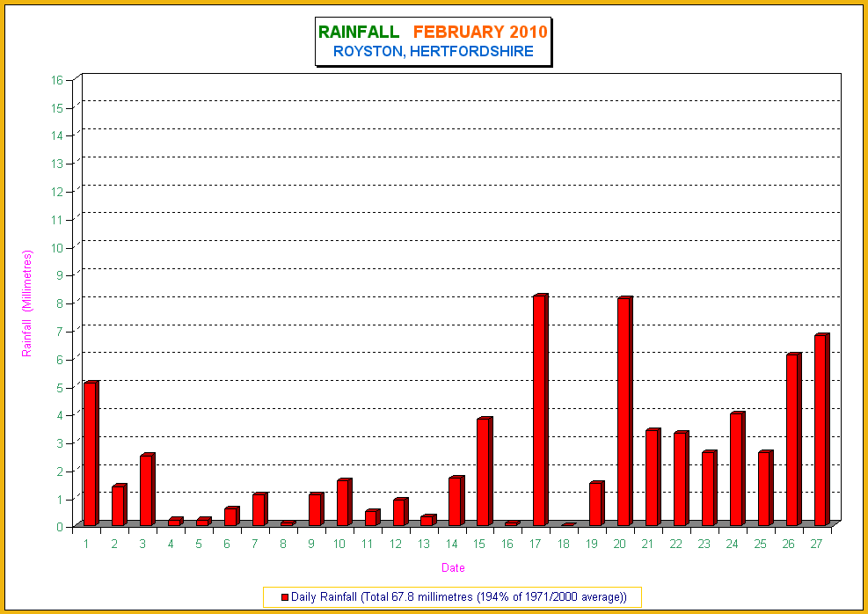Click x-axis date label 8
This screenshot has height=614, width=868.
(283, 545)
